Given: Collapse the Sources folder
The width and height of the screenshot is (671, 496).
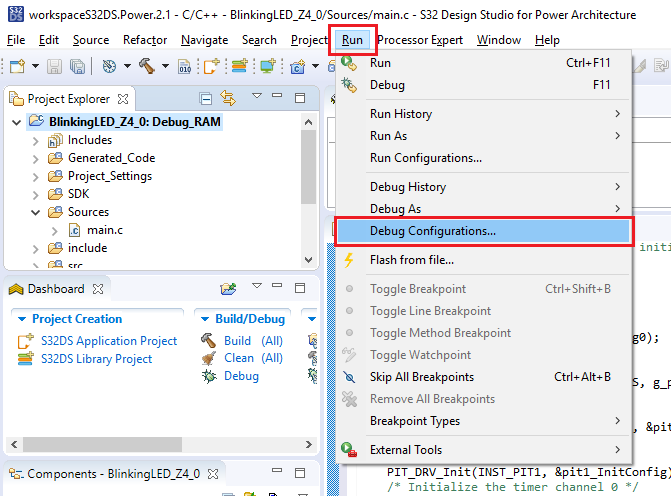Looking at the screenshot, I should tap(36, 213).
